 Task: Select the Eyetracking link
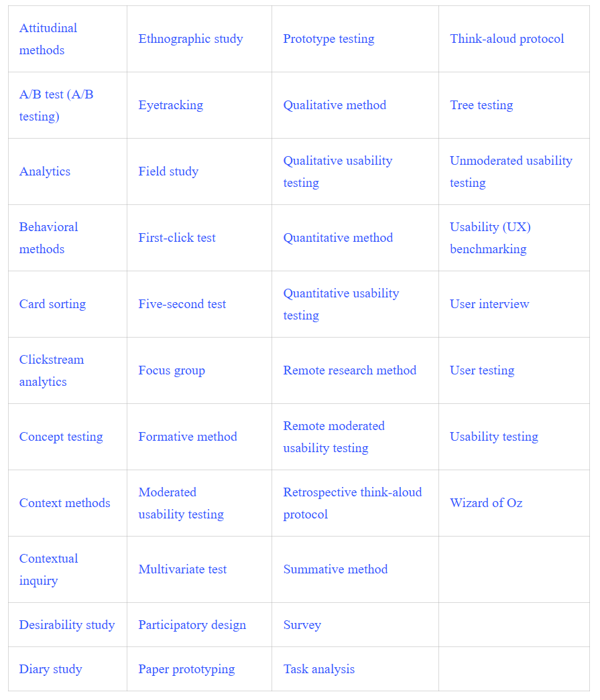[x=170, y=105]
